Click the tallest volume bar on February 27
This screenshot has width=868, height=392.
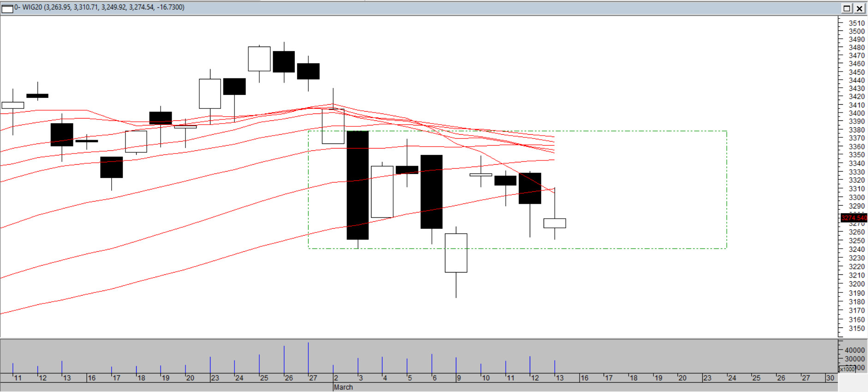[x=308, y=358]
